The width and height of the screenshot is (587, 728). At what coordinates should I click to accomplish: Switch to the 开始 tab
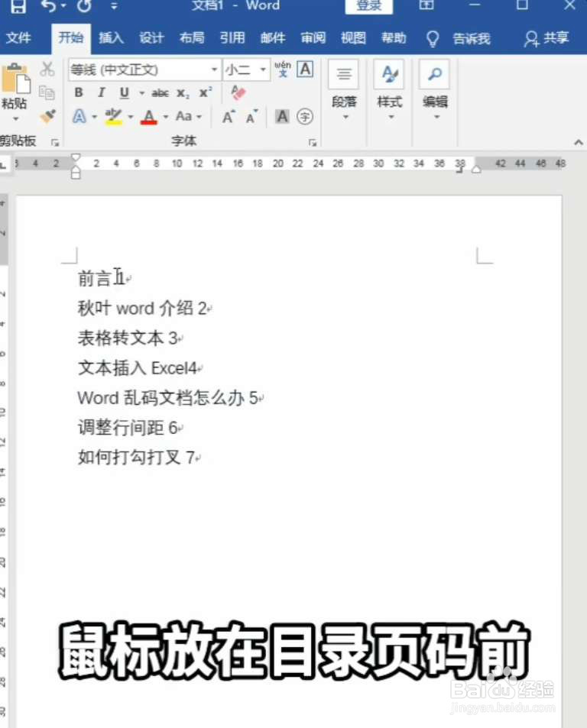pyautogui.click(x=70, y=37)
